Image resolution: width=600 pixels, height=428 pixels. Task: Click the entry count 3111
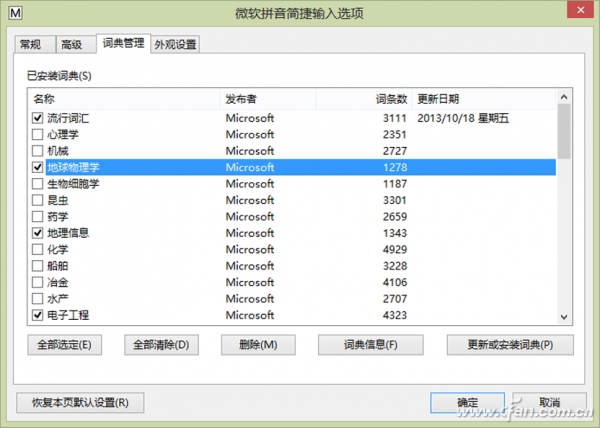(395, 118)
